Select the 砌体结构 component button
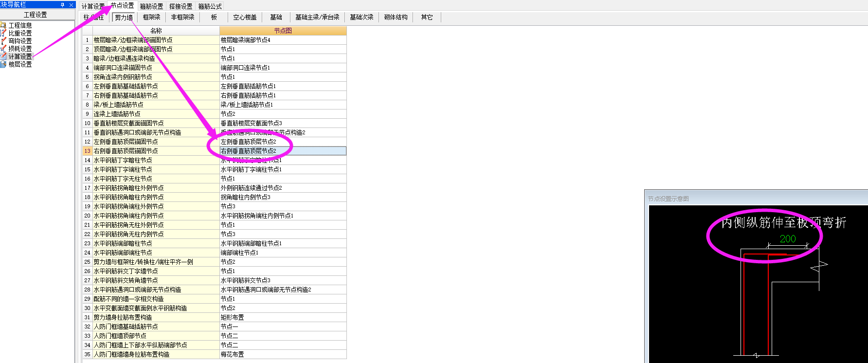868x363 pixels. (396, 18)
